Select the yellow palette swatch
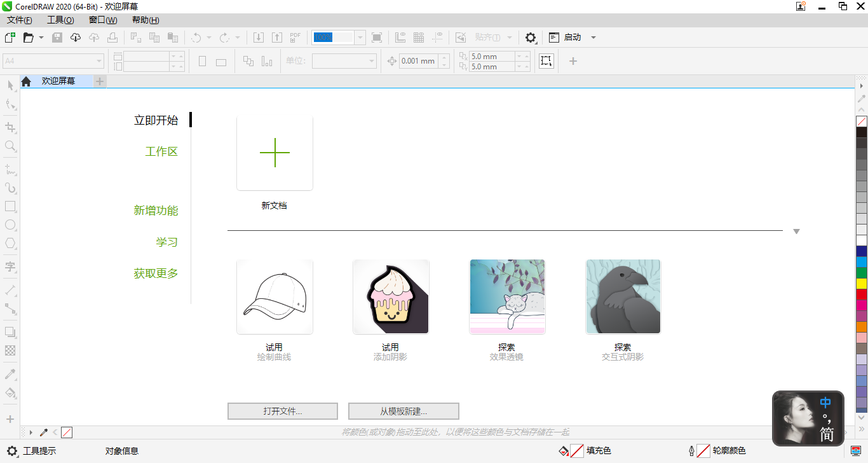This screenshot has height=463, width=868. coord(862,284)
